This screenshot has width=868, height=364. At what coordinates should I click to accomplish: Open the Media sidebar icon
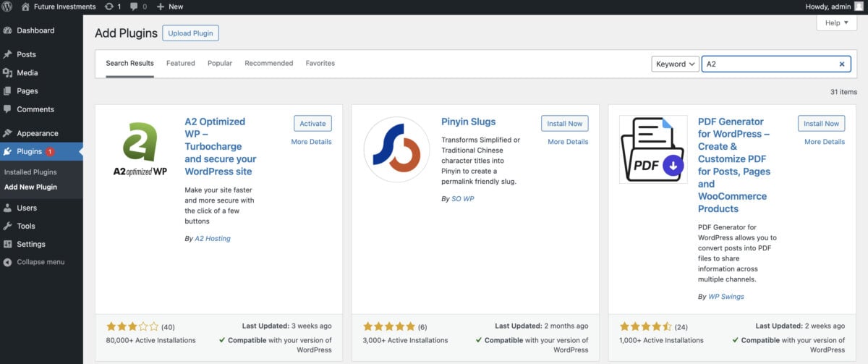click(8, 73)
